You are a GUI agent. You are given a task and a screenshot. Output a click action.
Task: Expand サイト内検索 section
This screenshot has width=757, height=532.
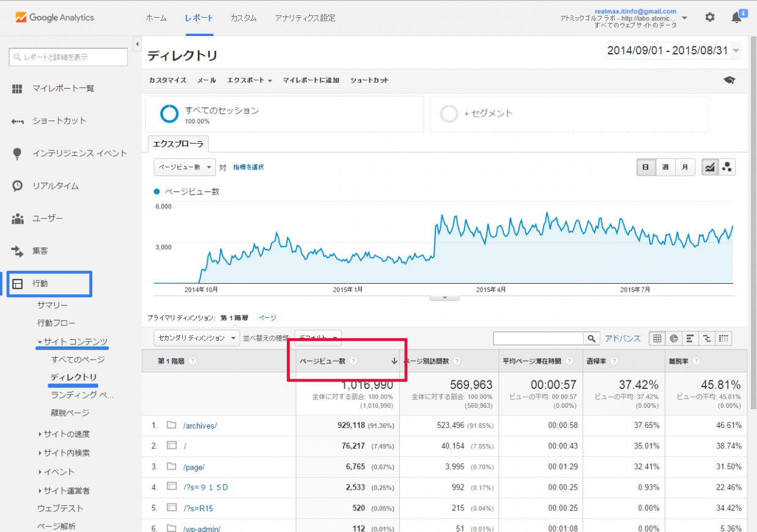click(64, 453)
